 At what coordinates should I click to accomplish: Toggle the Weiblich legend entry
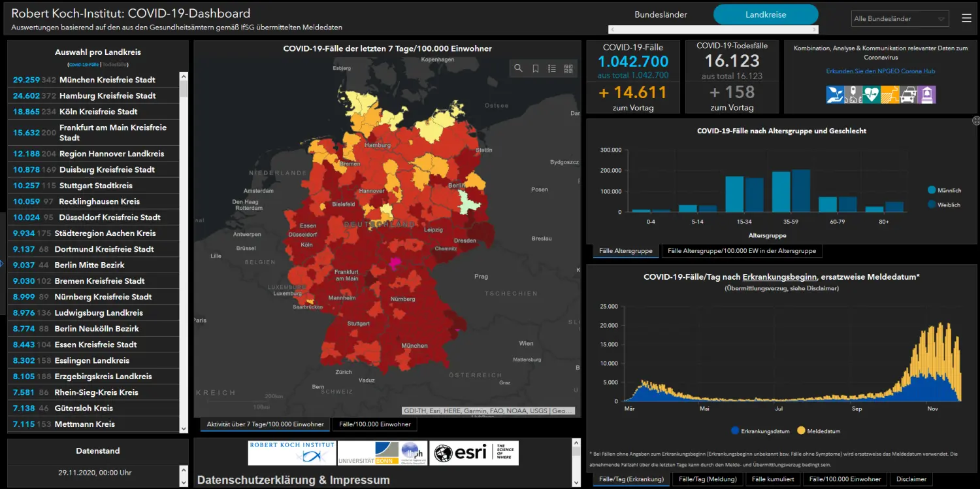point(946,204)
